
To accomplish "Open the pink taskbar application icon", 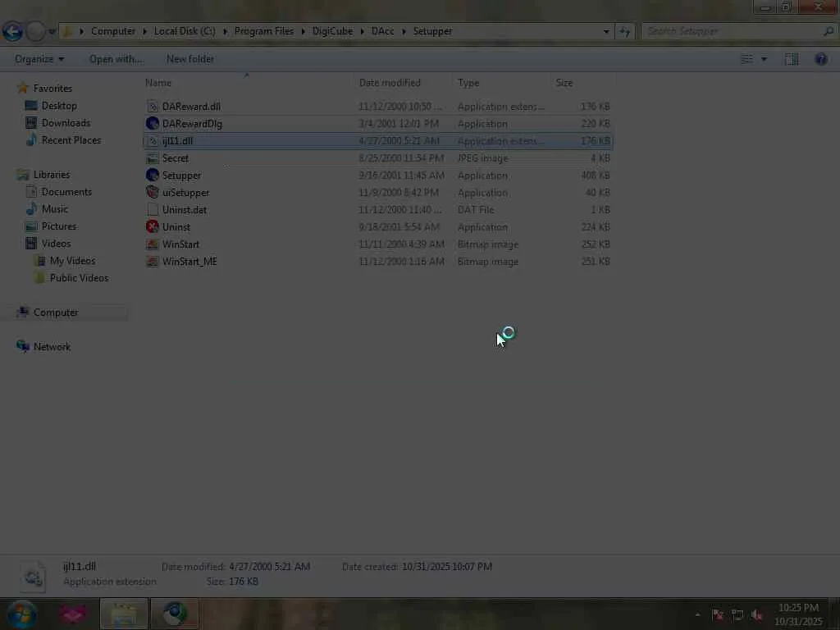I will point(73,614).
